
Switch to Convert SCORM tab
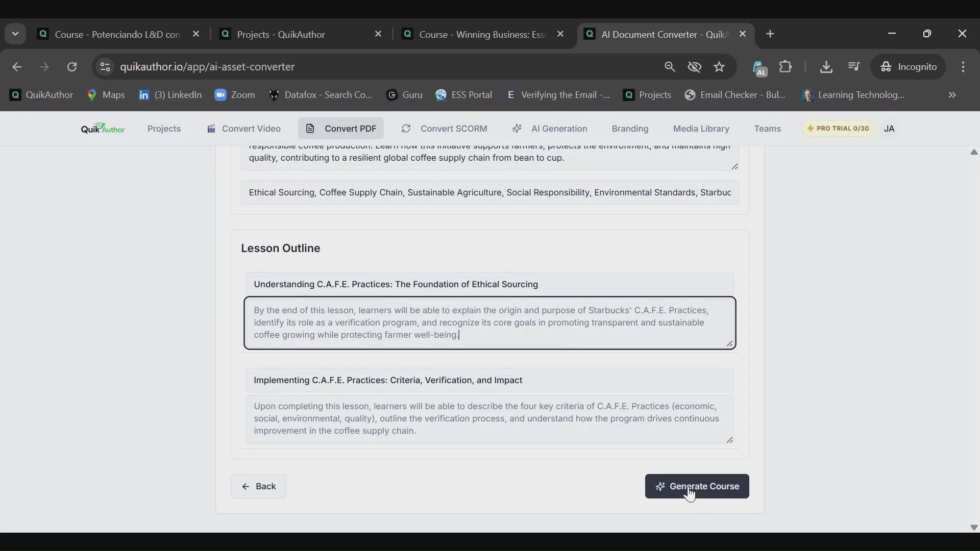[x=445, y=129]
